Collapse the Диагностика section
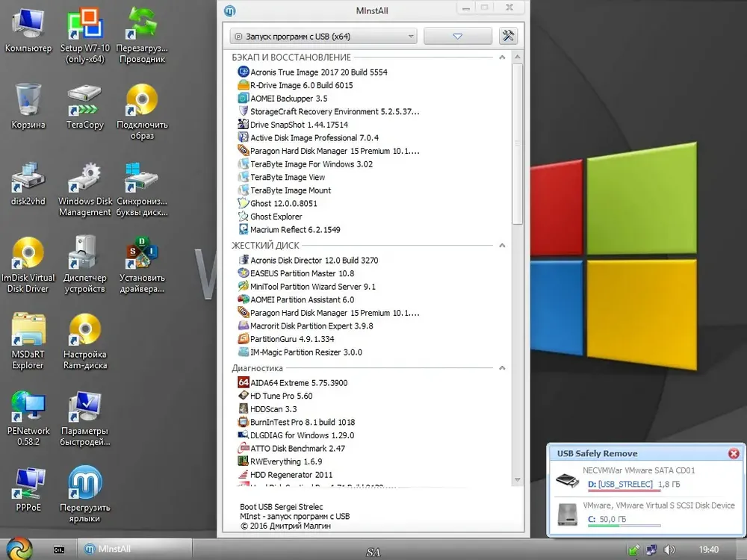This screenshot has height=560, width=747. click(x=502, y=368)
